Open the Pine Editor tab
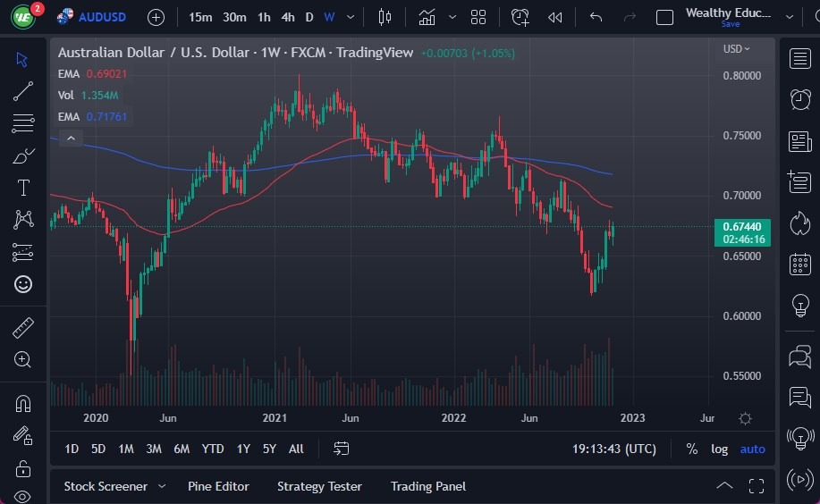This screenshot has height=504, width=820. point(218,486)
